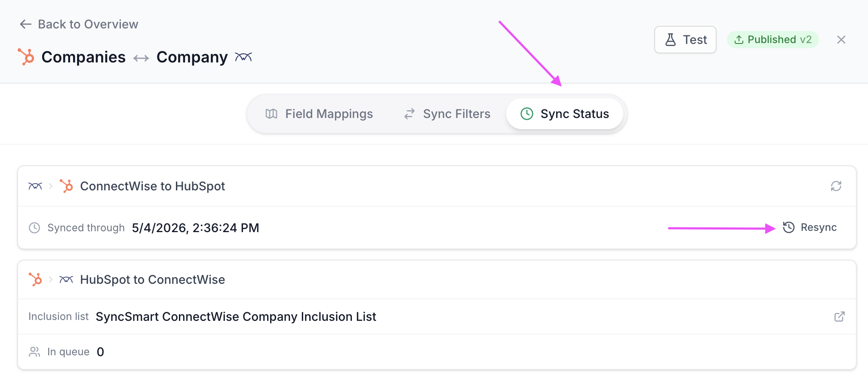868x385 pixels.
Task: Select the Sync Status tab
Action: pyautogui.click(x=565, y=114)
